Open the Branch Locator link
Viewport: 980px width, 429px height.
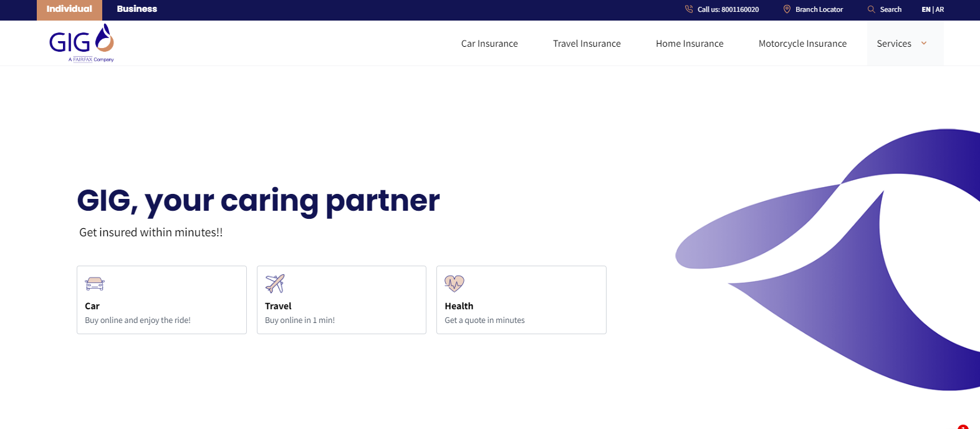[819, 9]
